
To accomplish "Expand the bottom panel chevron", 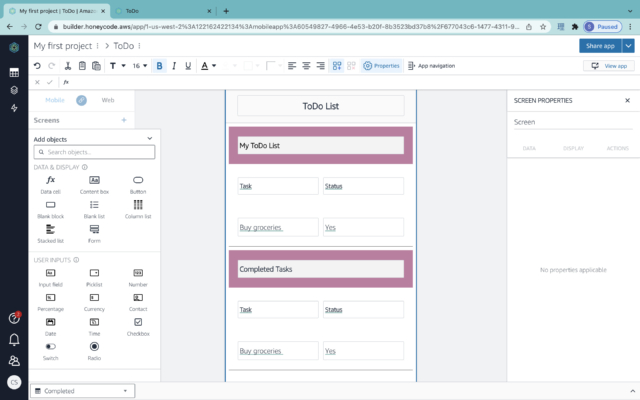I will [632, 391].
